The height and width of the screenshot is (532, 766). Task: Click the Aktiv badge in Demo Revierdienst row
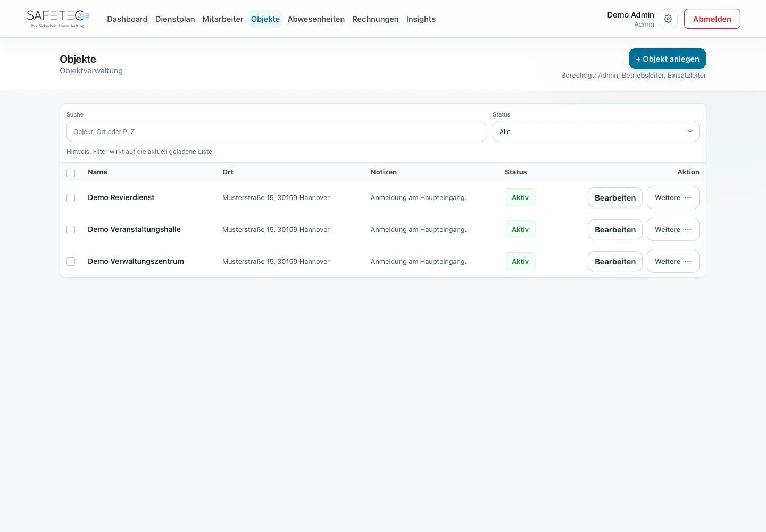click(x=520, y=197)
